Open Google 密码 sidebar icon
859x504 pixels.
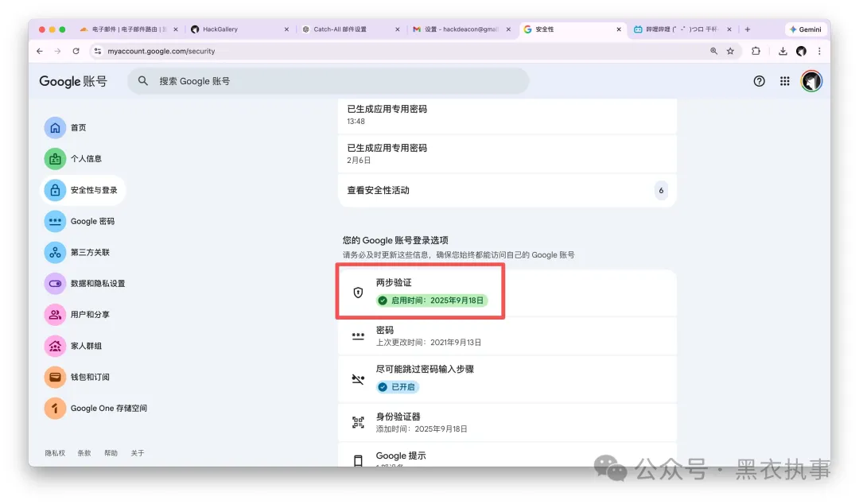(x=55, y=221)
